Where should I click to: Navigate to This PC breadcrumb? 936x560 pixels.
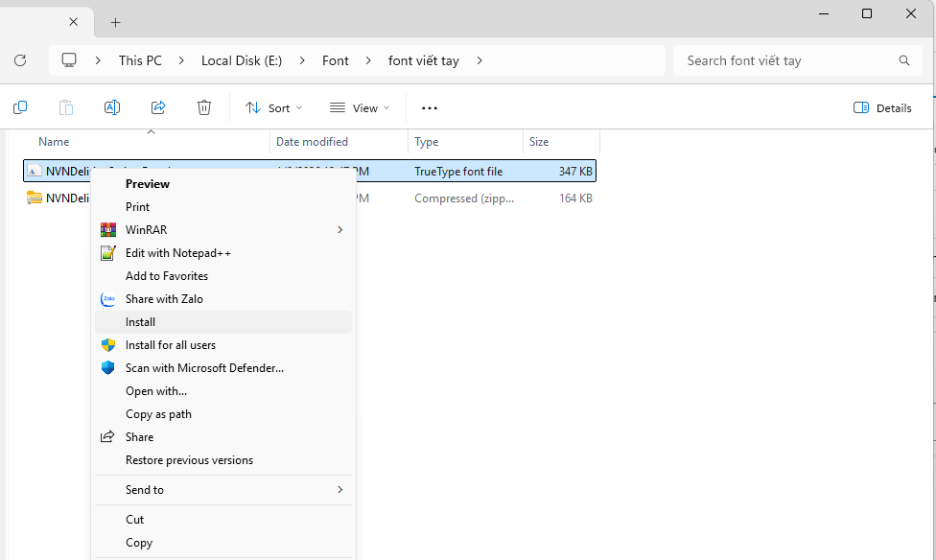(x=140, y=60)
